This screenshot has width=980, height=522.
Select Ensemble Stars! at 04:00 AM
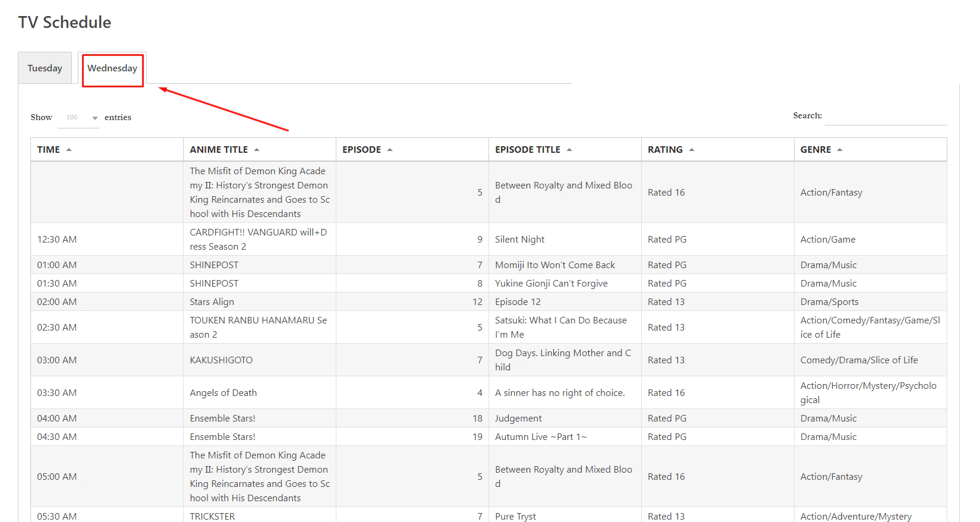pos(222,419)
